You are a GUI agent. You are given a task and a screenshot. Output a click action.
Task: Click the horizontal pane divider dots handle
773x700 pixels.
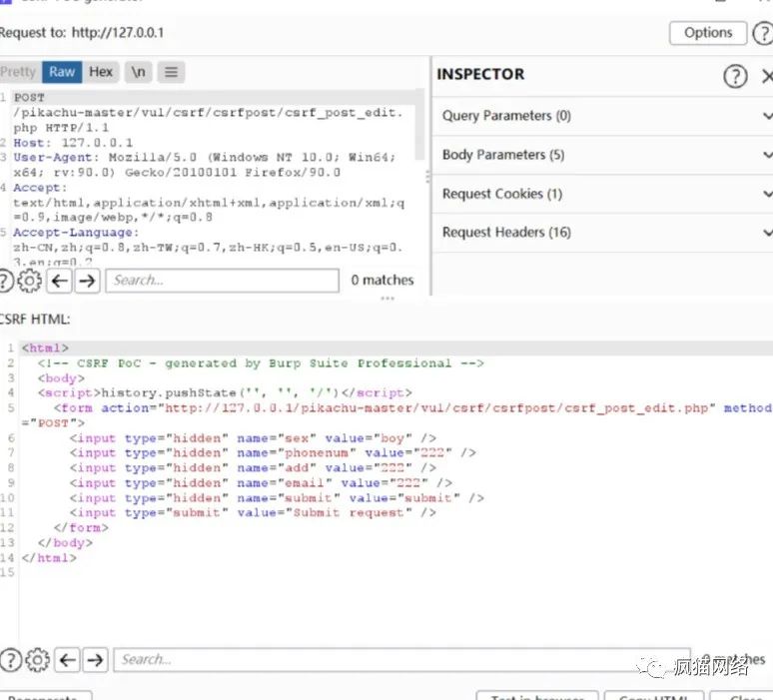click(x=387, y=299)
